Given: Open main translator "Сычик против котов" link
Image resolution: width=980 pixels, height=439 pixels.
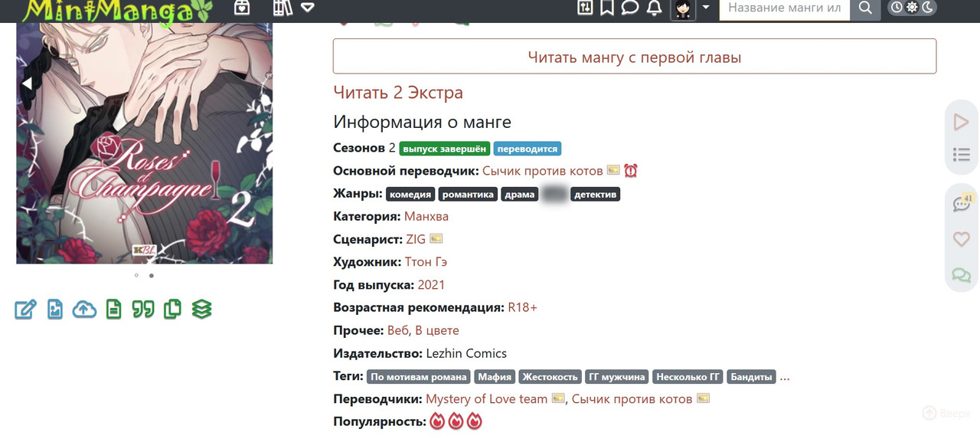Looking at the screenshot, I should [543, 171].
